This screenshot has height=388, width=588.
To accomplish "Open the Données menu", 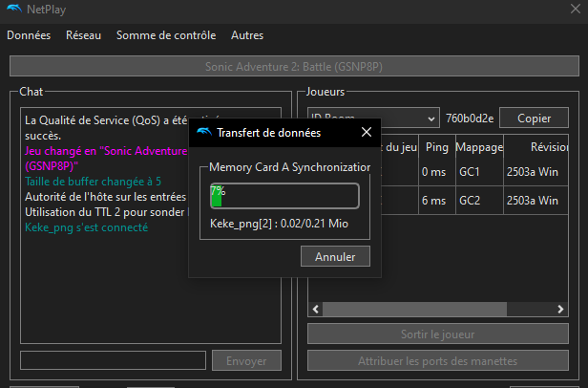I will click(x=29, y=35).
